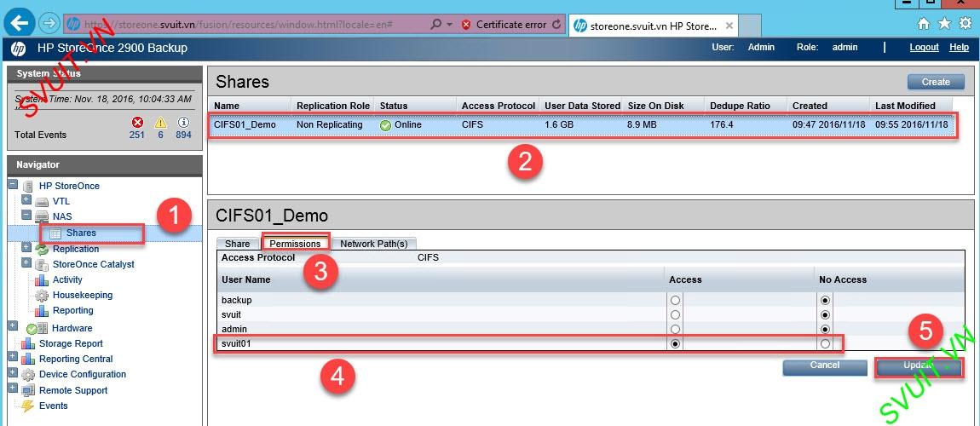Image resolution: width=980 pixels, height=426 pixels.
Task: Click the Reporting Central chart icon
Action: (x=28, y=360)
